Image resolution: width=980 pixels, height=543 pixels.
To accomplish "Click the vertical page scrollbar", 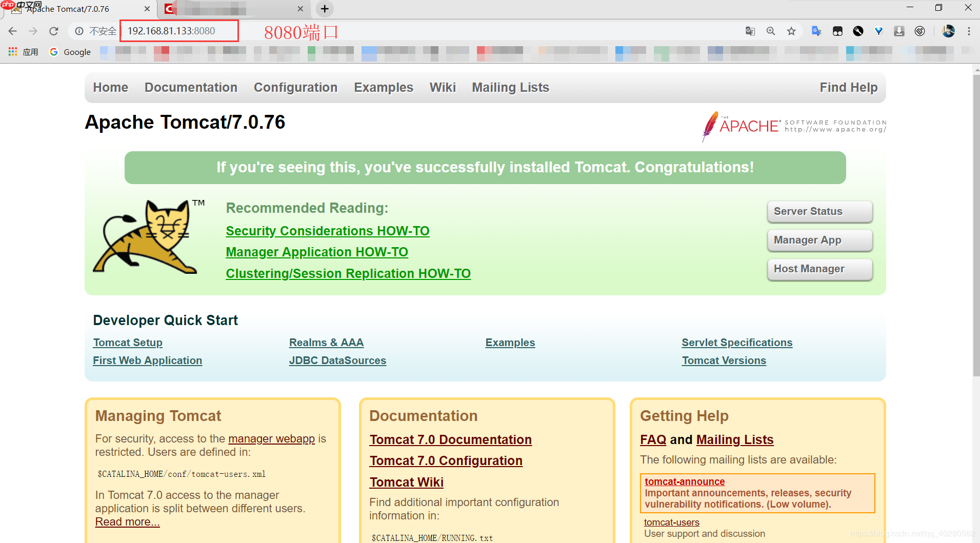I will pos(976,226).
